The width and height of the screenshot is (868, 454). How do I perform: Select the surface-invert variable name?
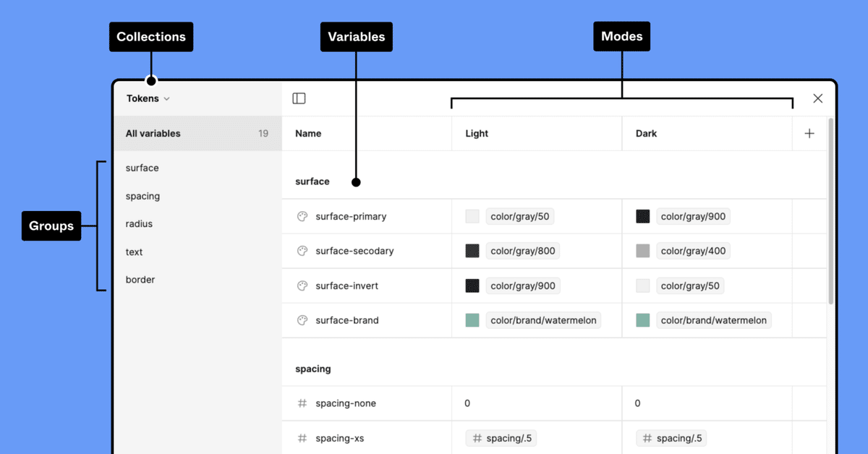coord(346,286)
